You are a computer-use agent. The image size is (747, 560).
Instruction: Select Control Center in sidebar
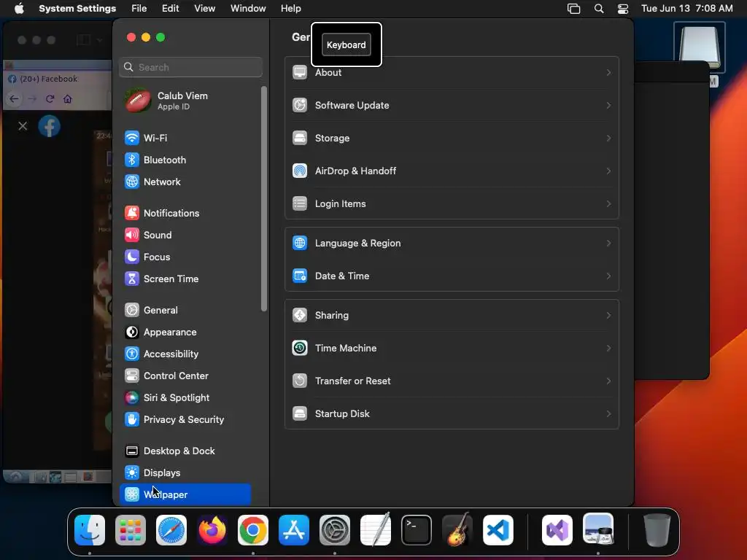[185, 376]
